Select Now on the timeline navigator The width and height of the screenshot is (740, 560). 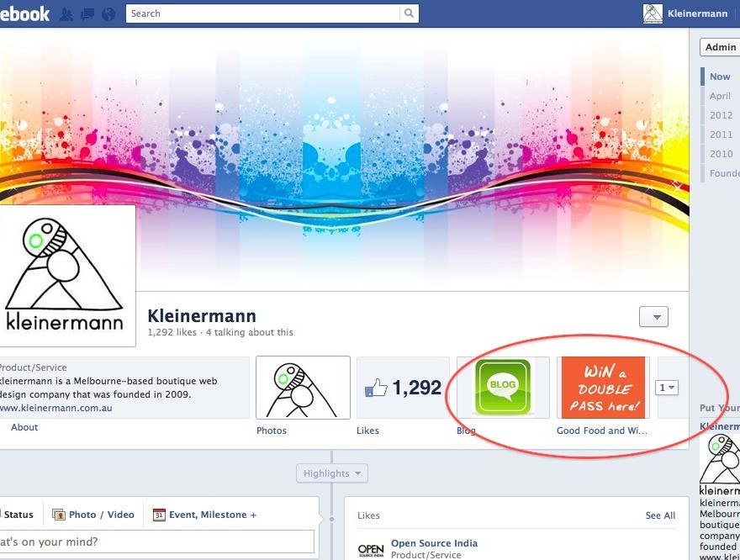[719, 76]
